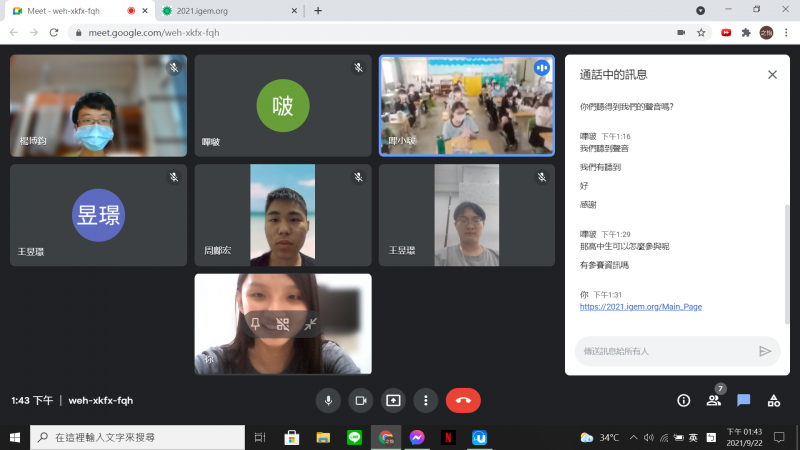Open the meeting details info icon
Viewport: 800px width, 450px height.
(684, 400)
